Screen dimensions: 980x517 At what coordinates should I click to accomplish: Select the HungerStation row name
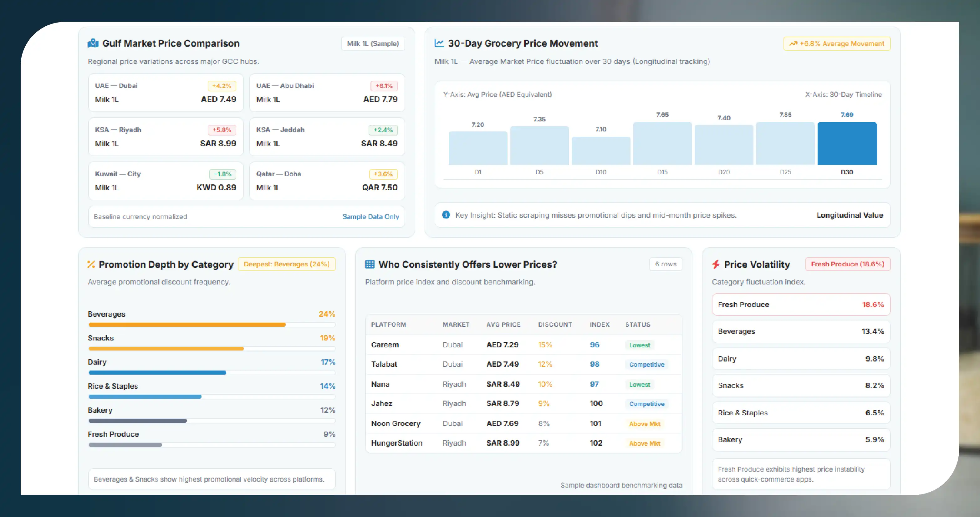pyautogui.click(x=397, y=443)
